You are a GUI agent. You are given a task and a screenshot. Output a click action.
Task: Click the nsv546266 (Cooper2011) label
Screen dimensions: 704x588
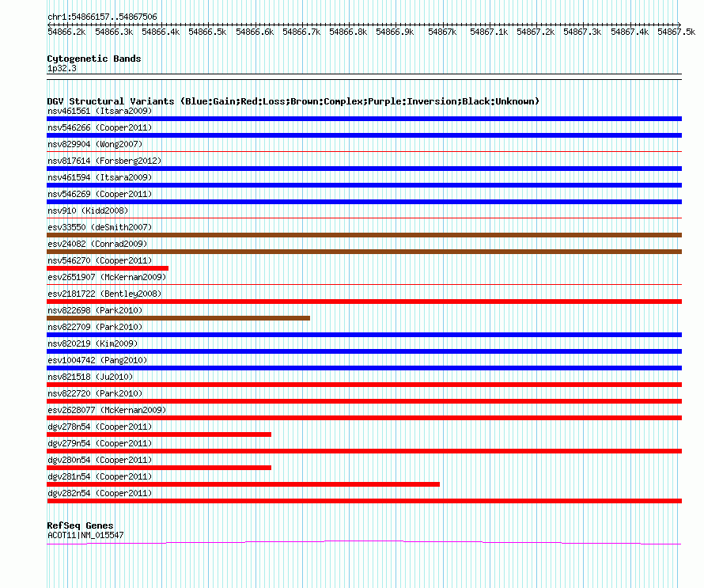[100, 127]
